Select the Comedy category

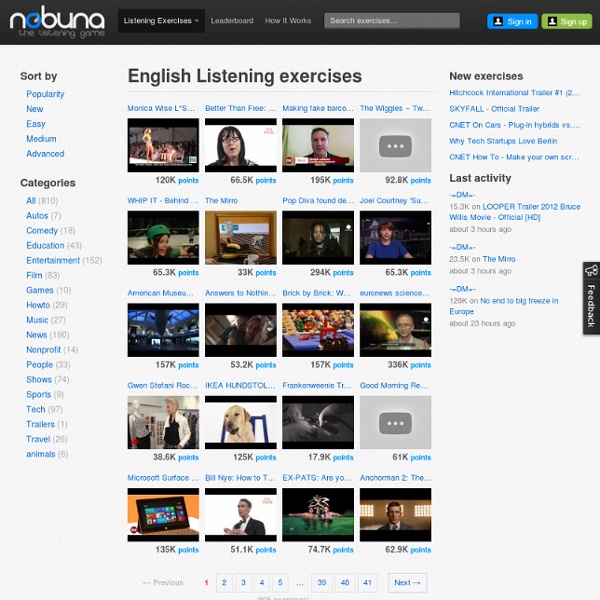[x=42, y=231]
